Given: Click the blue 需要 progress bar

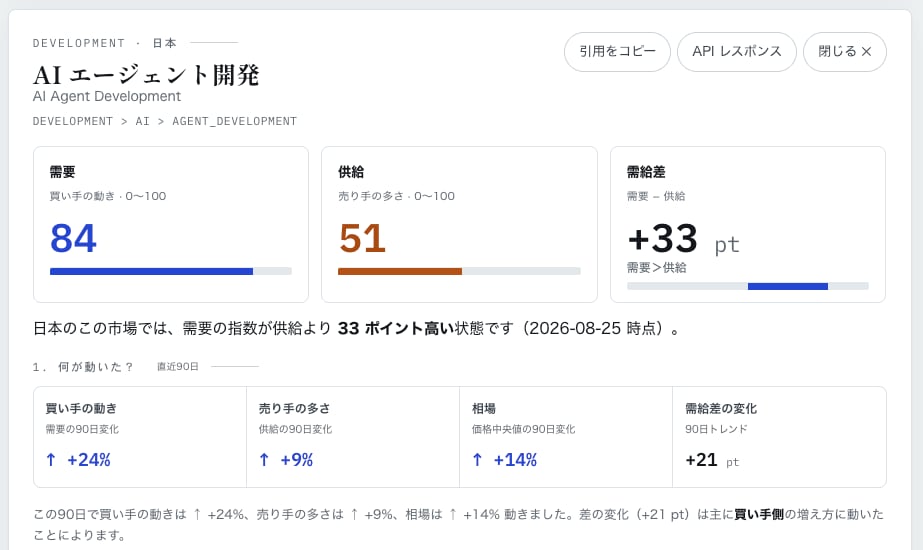Looking at the screenshot, I should tap(171, 271).
